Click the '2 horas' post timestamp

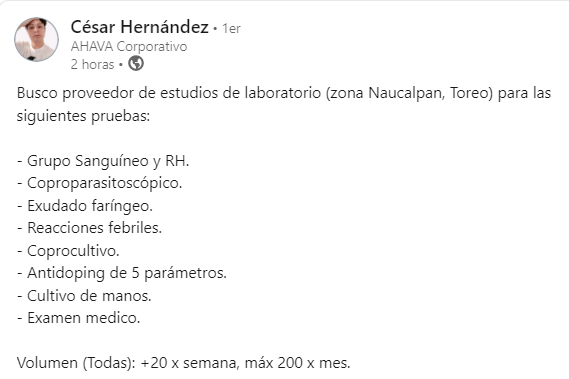click(93, 64)
